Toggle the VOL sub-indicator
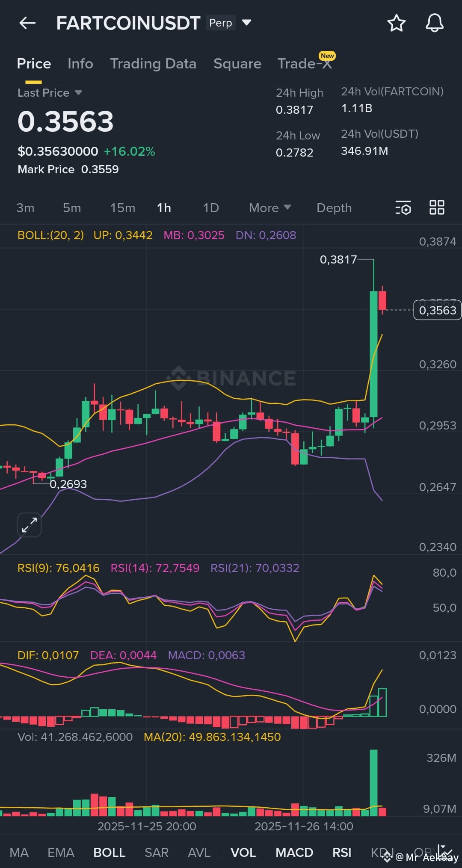The height and width of the screenshot is (868, 462). [243, 853]
